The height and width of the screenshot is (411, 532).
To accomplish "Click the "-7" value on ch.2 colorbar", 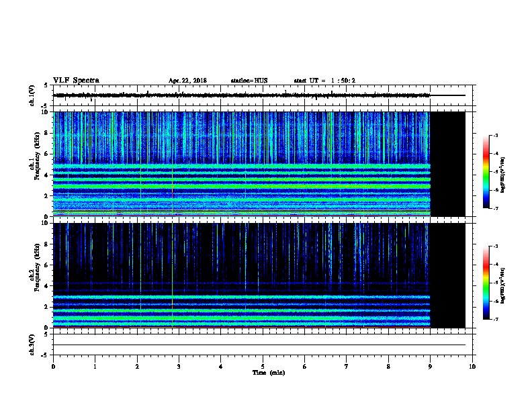I will coord(496,320).
